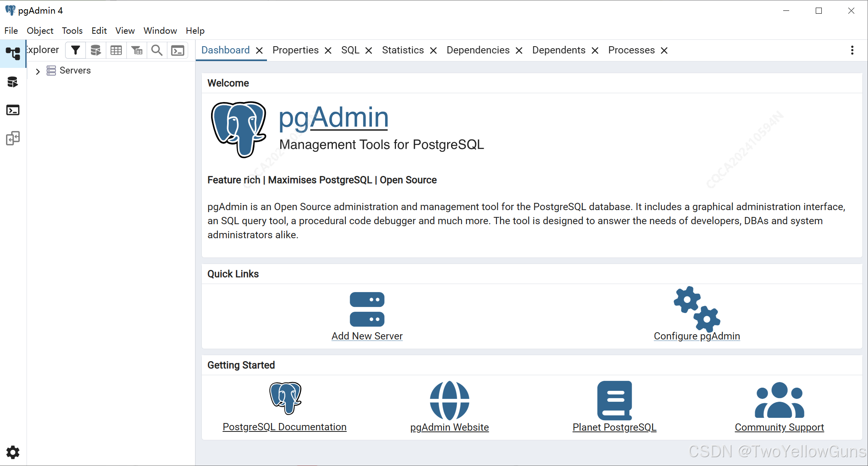Open the Object menu
This screenshot has width=868, height=466.
(40, 31)
